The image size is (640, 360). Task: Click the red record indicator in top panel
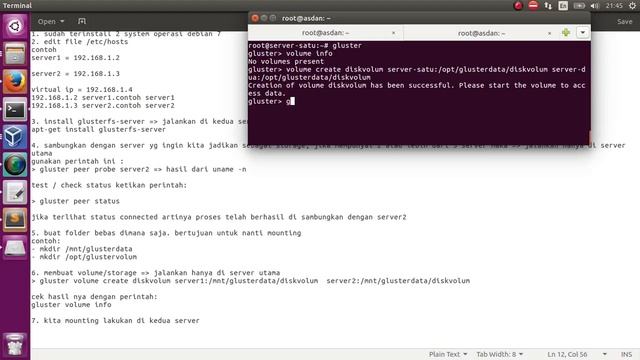[x=518, y=6]
